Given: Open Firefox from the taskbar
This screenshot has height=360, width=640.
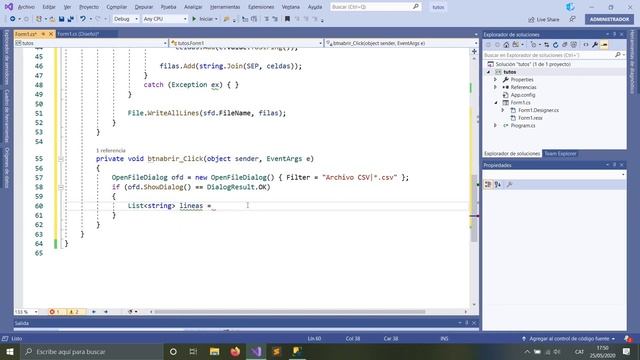Looking at the screenshot, I should coord(235,351).
